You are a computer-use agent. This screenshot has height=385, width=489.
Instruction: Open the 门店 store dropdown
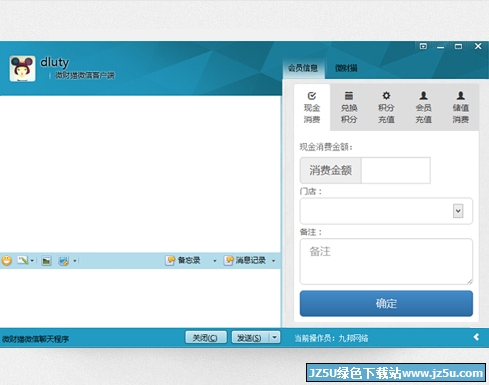[x=386, y=211]
